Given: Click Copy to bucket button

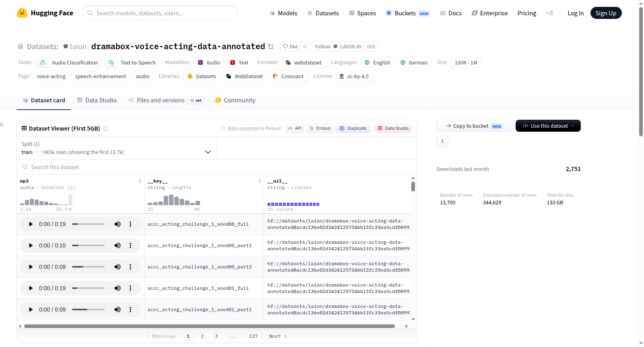Looking at the screenshot, I should [474, 126].
